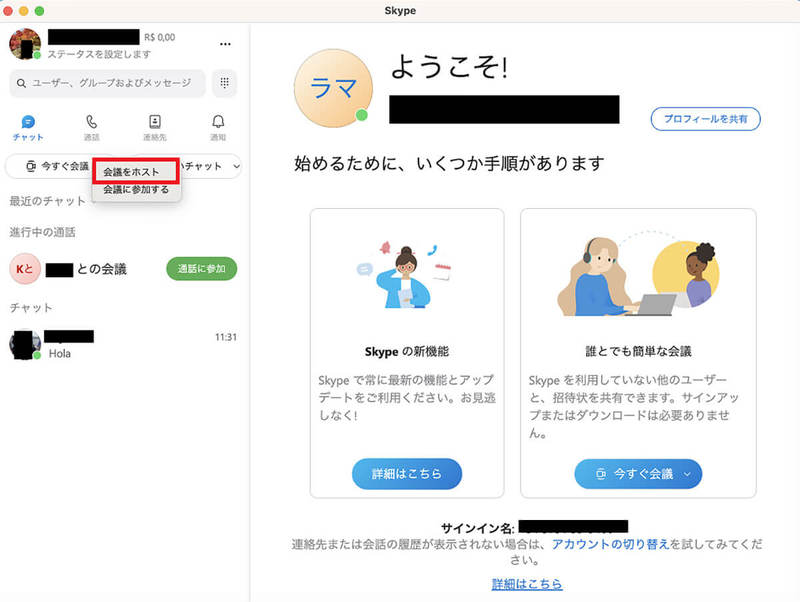800x602 pixels.
Task: Click the アカウントの切り替え link
Action: pyautogui.click(x=610, y=544)
